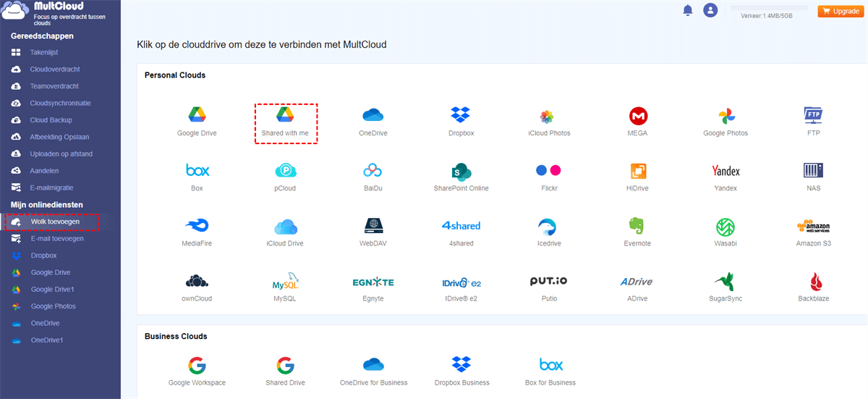Select the WebDAV option
Screen dimensions: 868x399
pyautogui.click(x=373, y=232)
